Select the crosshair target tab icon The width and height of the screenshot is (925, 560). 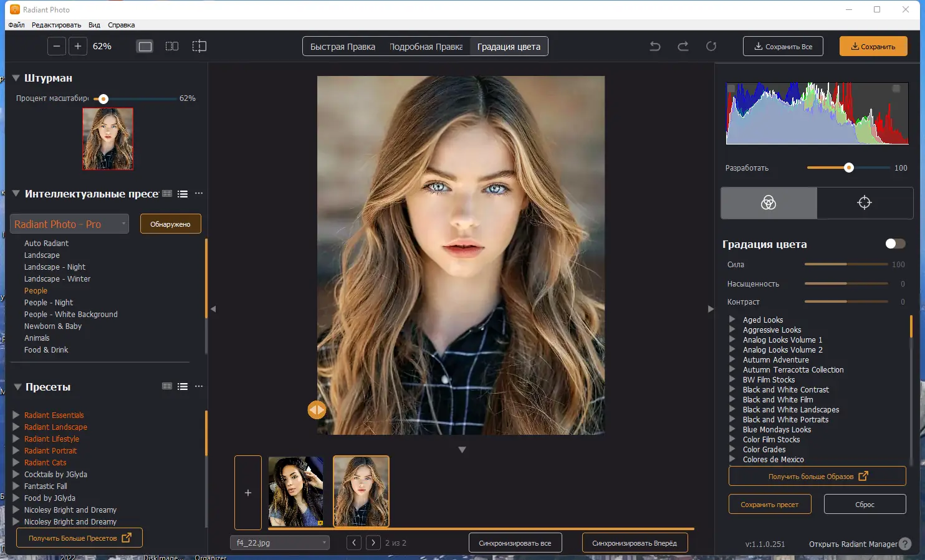click(864, 202)
